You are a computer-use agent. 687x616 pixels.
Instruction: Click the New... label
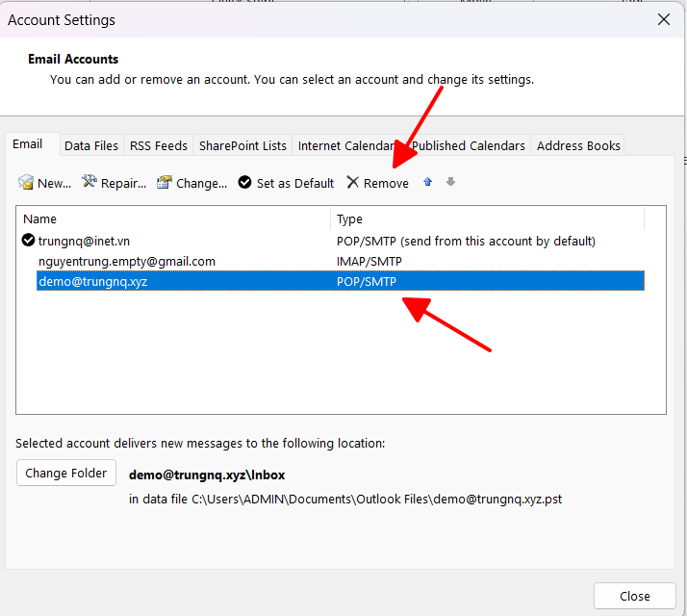point(54,183)
